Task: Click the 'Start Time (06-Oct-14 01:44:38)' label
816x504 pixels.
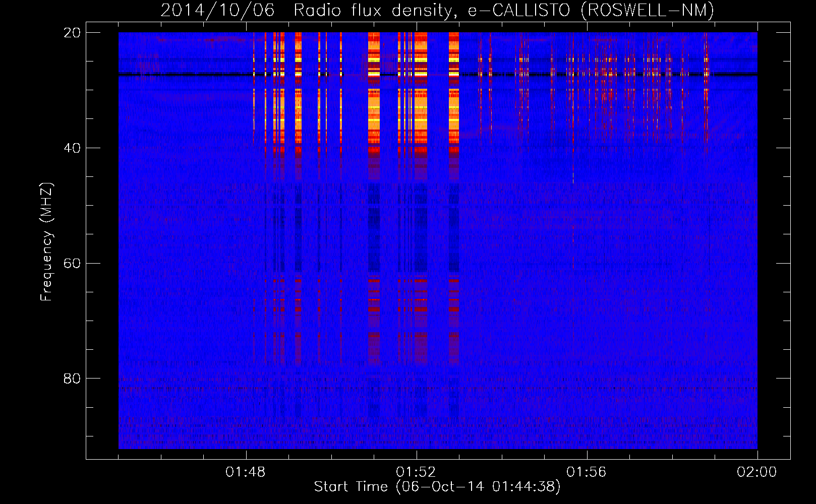Action: pos(437,487)
